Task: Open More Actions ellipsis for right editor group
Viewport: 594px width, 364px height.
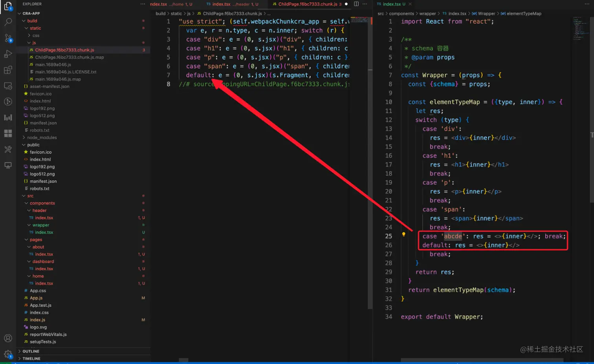Action: point(587,4)
